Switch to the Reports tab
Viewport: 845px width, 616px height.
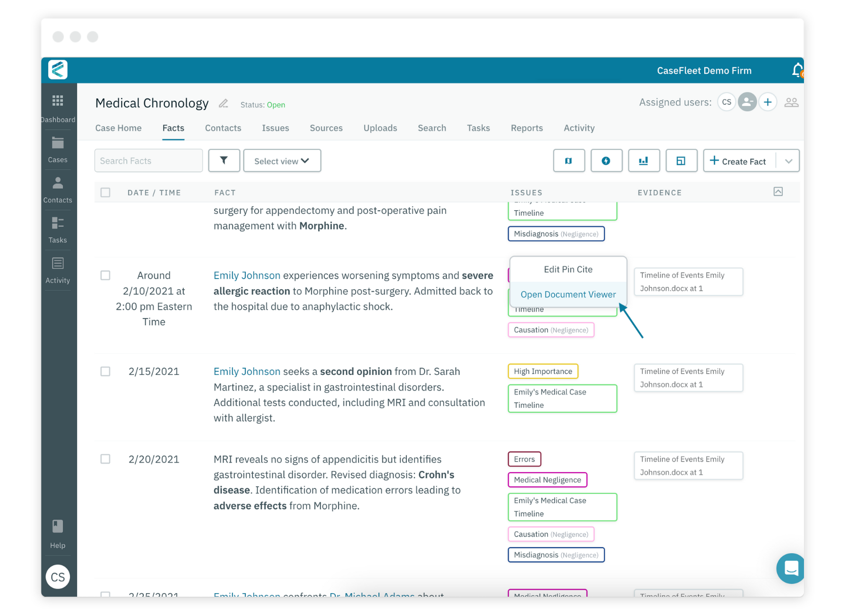(526, 128)
